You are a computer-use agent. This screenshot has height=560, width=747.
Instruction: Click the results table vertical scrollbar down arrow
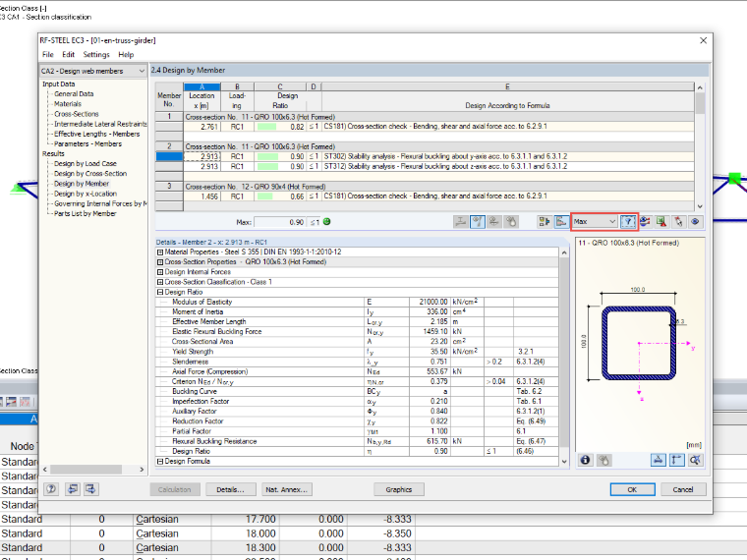[x=700, y=206]
